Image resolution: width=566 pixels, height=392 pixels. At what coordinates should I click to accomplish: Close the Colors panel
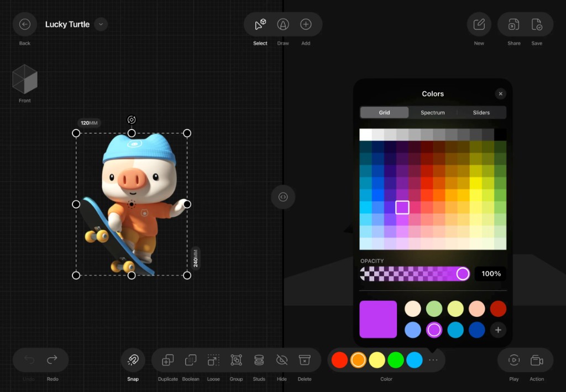(500, 93)
